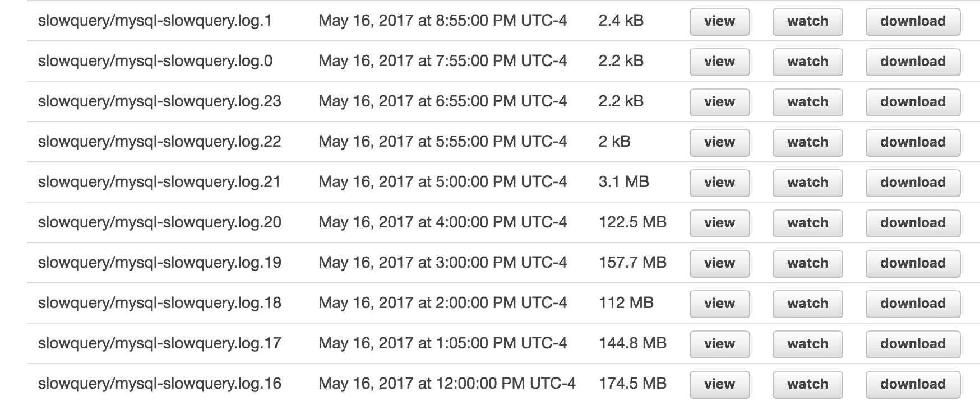Watch the mysql-slowquery.log.23 log

(x=807, y=102)
